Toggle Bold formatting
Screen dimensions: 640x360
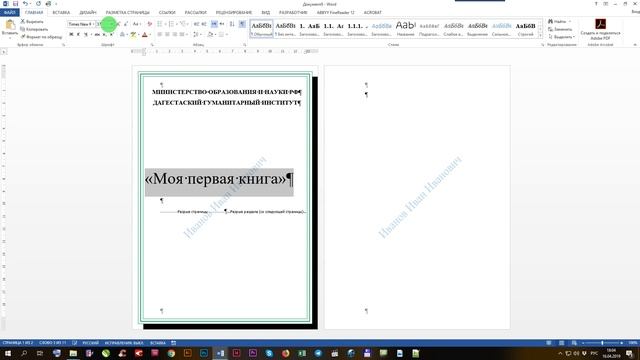point(71,35)
